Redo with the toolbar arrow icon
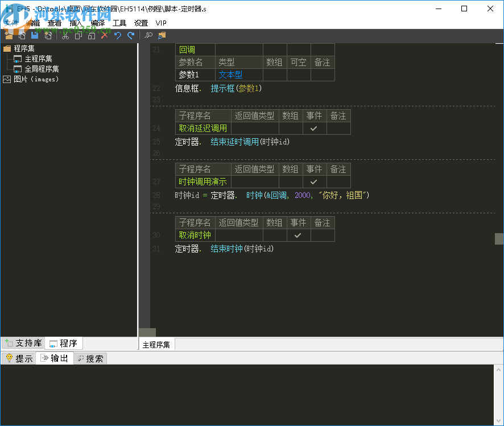Viewport: 504px width, 426px height. point(130,35)
